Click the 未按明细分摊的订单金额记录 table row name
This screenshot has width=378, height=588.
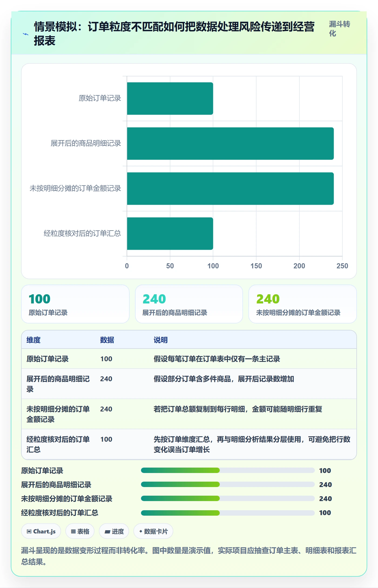(x=58, y=414)
